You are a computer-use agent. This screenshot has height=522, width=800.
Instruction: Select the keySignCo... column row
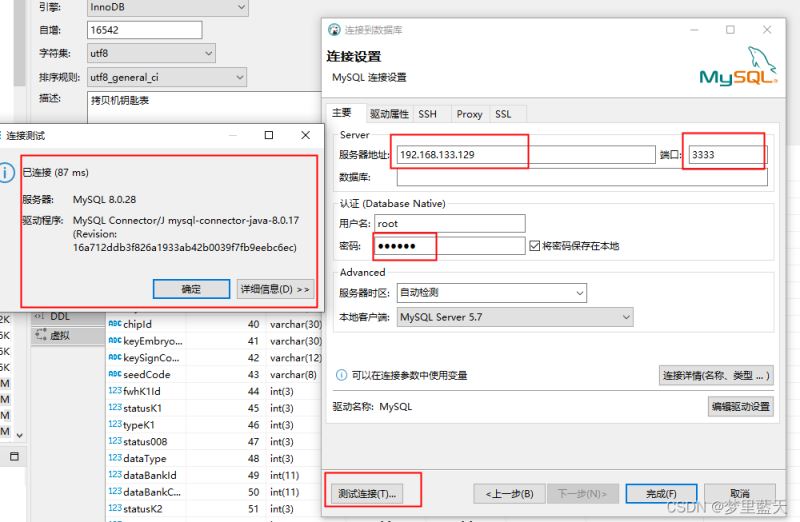[214, 358]
